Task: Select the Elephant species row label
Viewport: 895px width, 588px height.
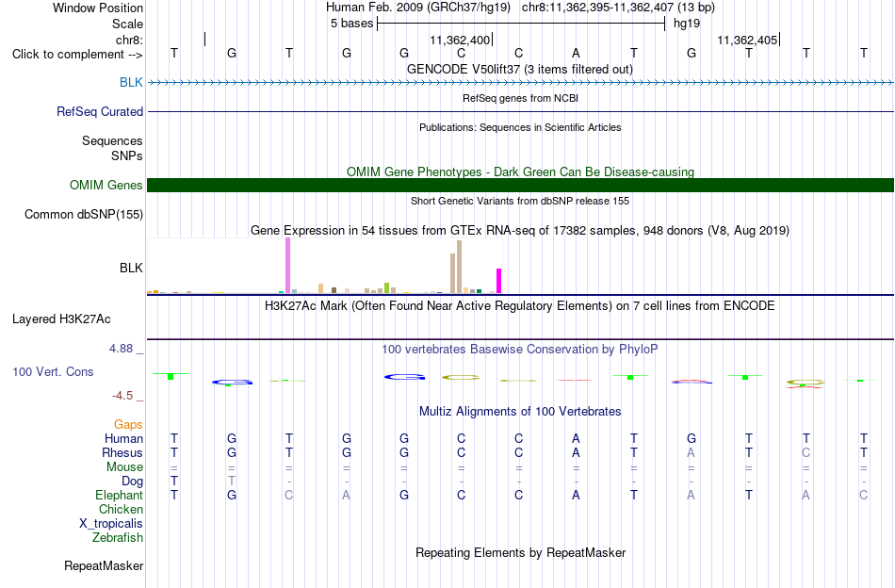Action: click(120, 495)
